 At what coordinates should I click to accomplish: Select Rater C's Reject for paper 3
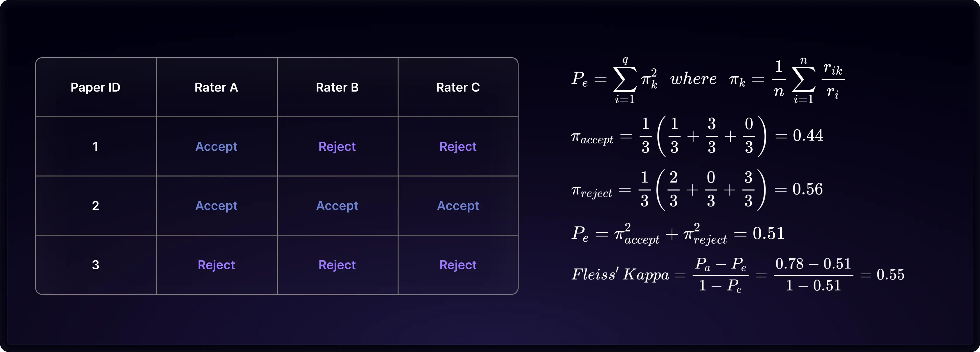pyautogui.click(x=458, y=265)
